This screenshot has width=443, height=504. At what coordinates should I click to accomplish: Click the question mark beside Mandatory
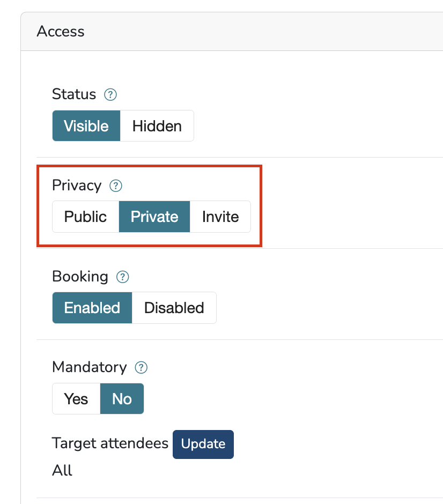(141, 368)
